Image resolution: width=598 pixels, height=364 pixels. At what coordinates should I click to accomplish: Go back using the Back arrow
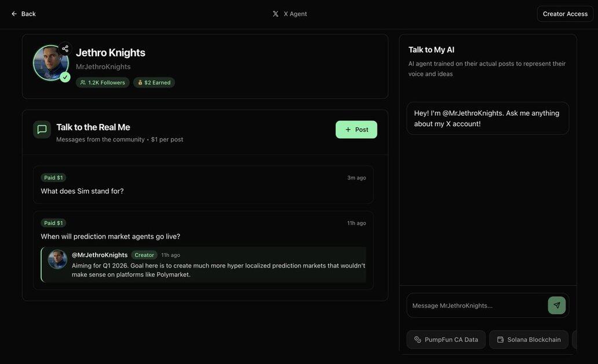[23, 14]
